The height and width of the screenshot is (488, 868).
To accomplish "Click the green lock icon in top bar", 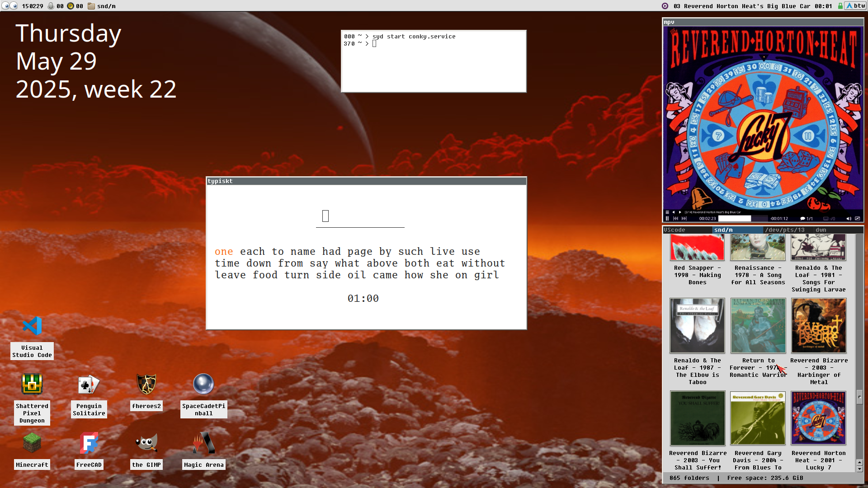I will pyautogui.click(x=840, y=6).
